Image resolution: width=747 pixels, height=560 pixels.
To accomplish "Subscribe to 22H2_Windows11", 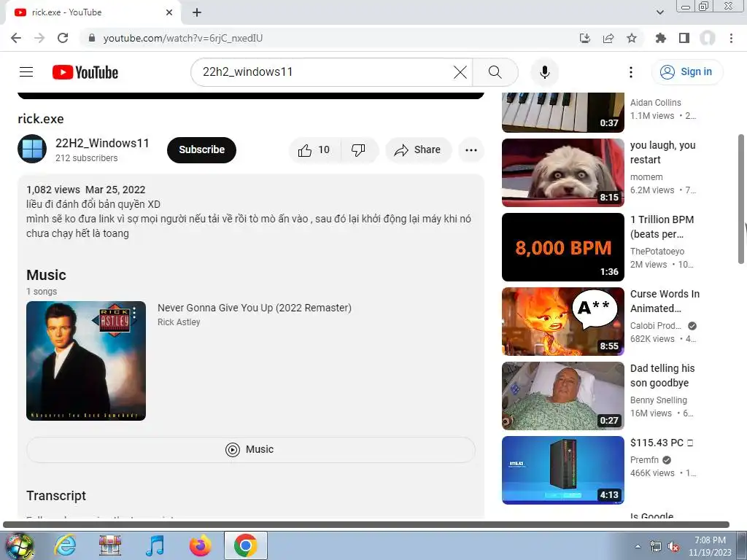I will (x=201, y=150).
